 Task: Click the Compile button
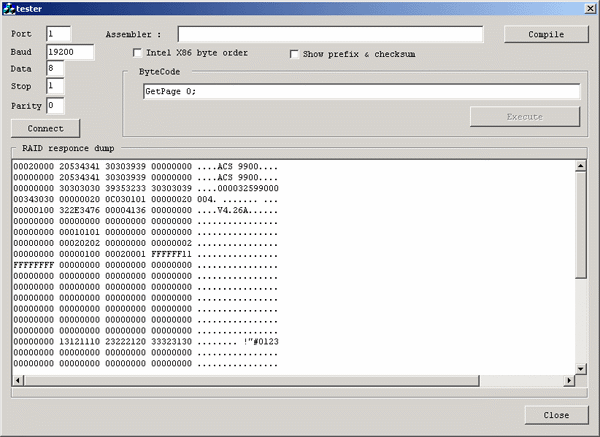546,34
